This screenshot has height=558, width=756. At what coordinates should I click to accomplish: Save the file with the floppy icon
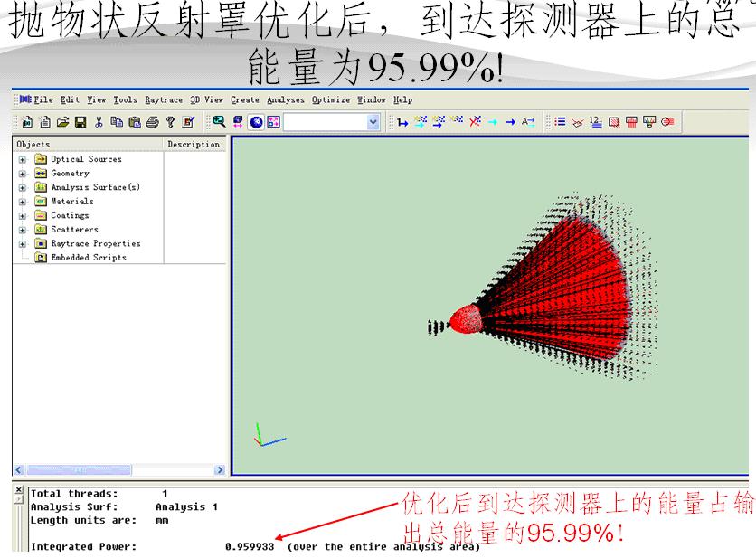(80, 122)
